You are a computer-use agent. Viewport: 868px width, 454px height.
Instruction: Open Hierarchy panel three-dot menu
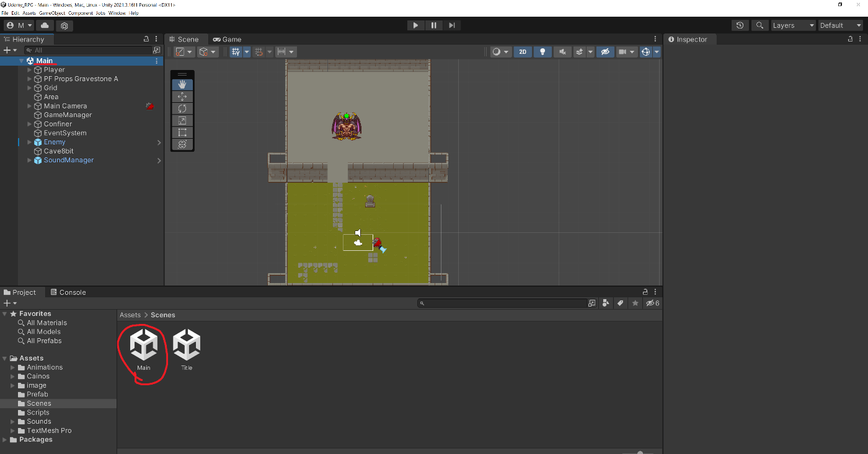pyautogui.click(x=156, y=39)
